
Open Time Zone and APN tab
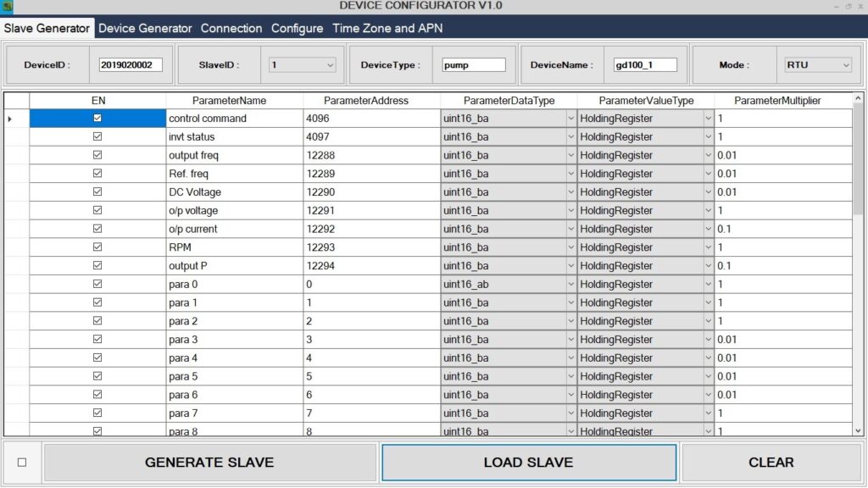pyautogui.click(x=387, y=28)
